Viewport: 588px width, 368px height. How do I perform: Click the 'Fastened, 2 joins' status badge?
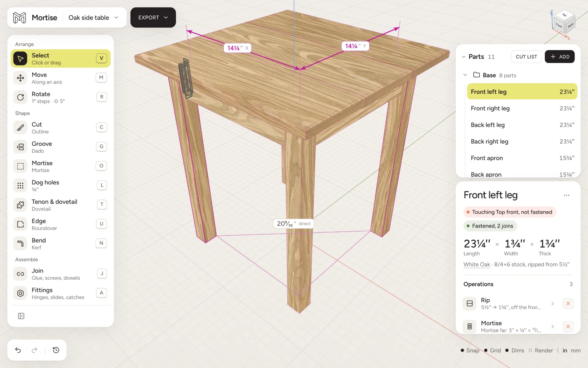(x=490, y=226)
